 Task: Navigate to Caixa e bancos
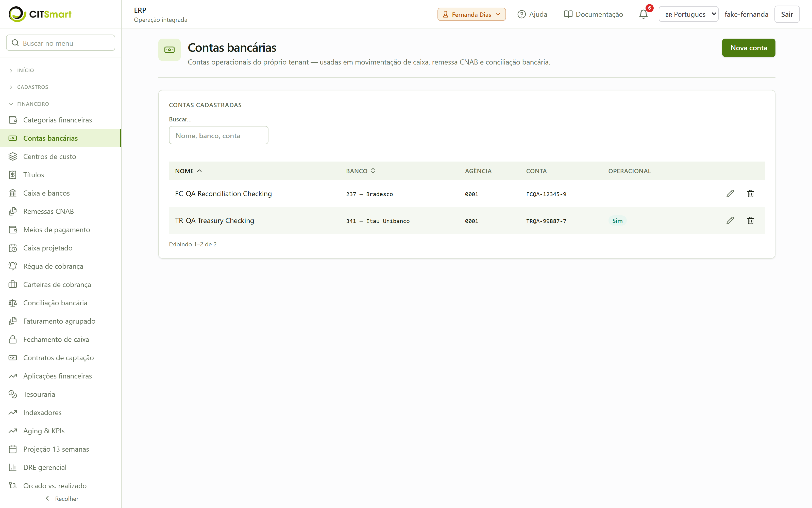61,193
